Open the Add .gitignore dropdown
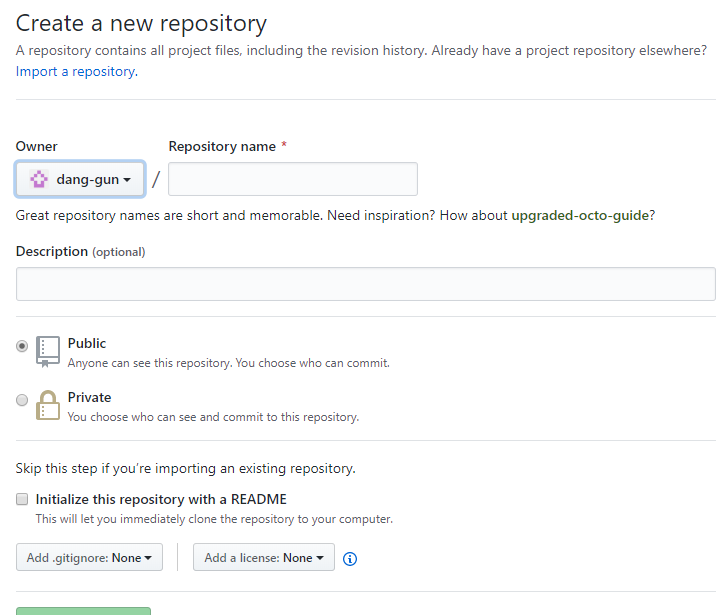This screenshot has height=615, width=727. pyautogui.click(x=89, y=557)
